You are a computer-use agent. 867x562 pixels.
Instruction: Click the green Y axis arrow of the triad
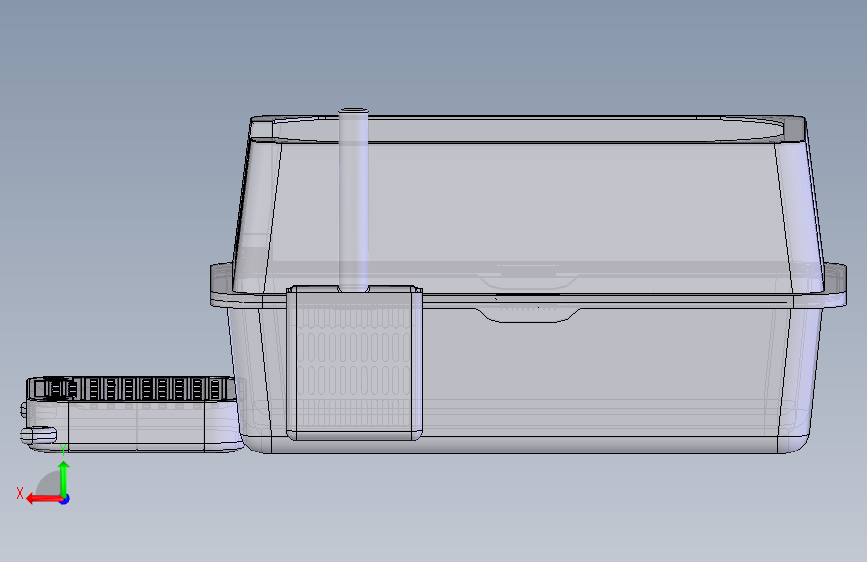(64, 479)
